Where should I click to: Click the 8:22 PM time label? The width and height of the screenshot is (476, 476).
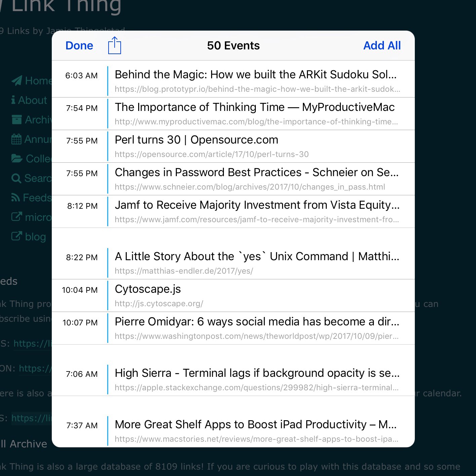click(x=82, y=257)
